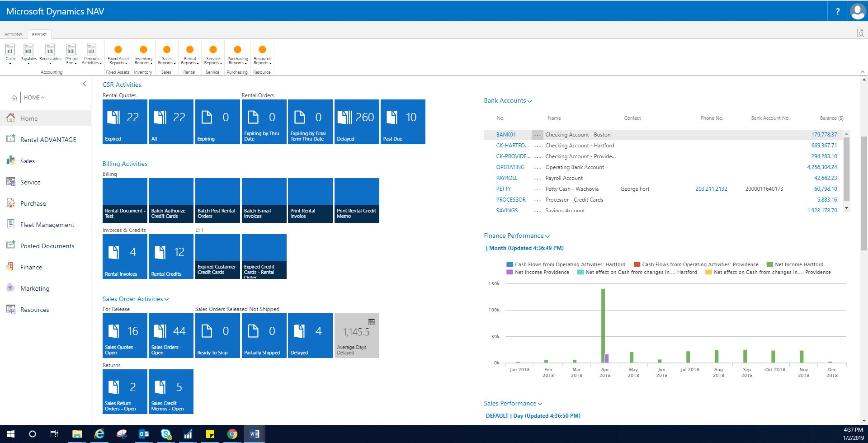Open Sales Reports dropdown in ribbon

pyautogui.click(x=166, y=55)
